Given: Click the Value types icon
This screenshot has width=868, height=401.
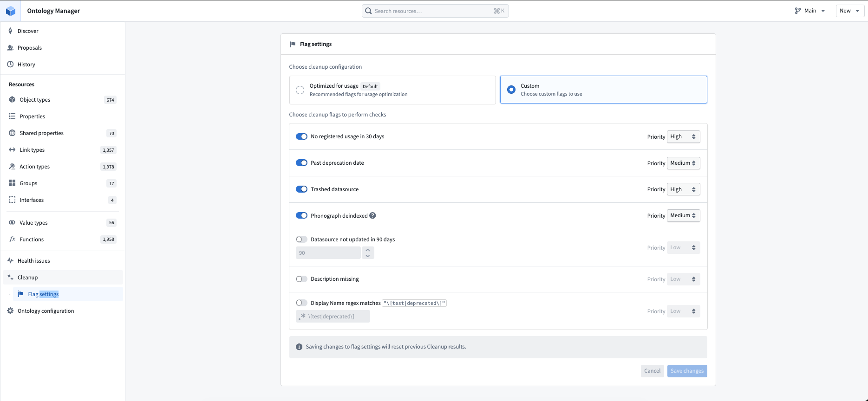Looking at the screenshot, I should coord(12,223).
